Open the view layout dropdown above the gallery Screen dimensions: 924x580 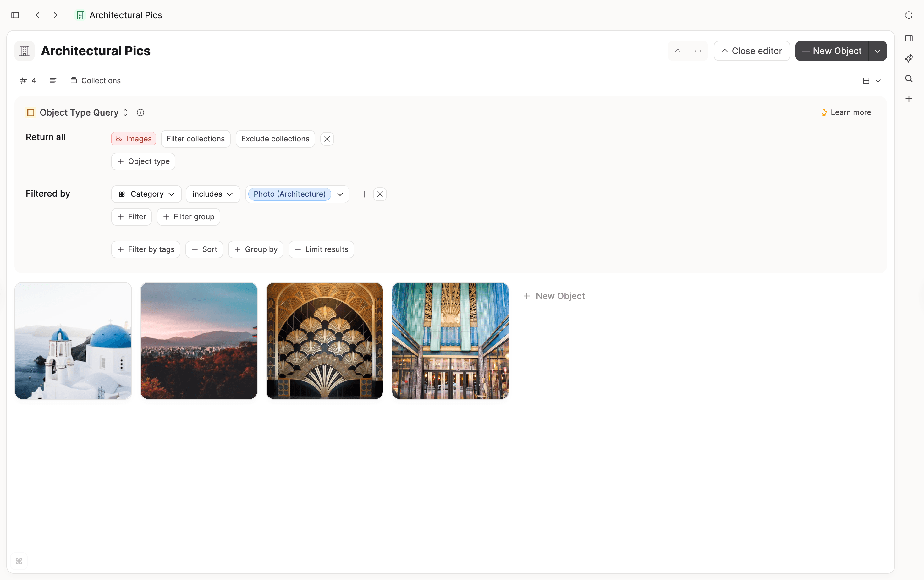[872, 80]
